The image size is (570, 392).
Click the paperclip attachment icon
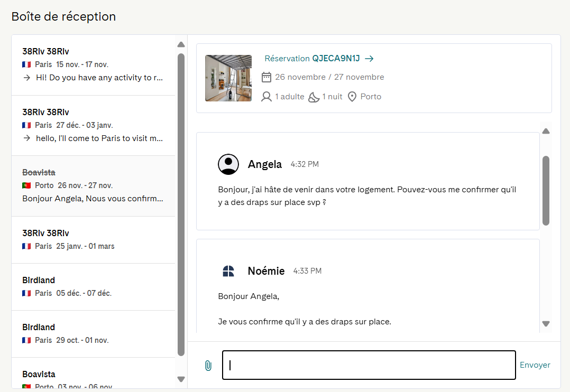pyautogui.click(x=208, y=366)
